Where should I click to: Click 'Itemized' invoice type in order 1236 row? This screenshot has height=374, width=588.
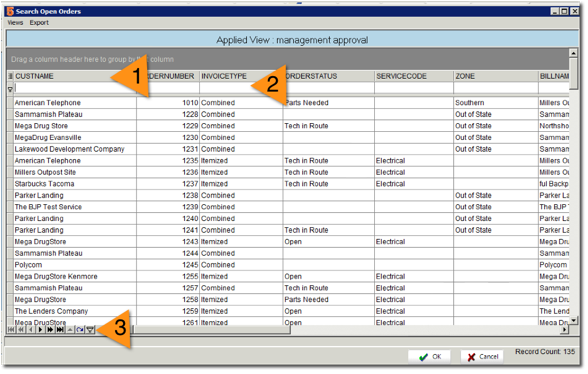(241, 172)
